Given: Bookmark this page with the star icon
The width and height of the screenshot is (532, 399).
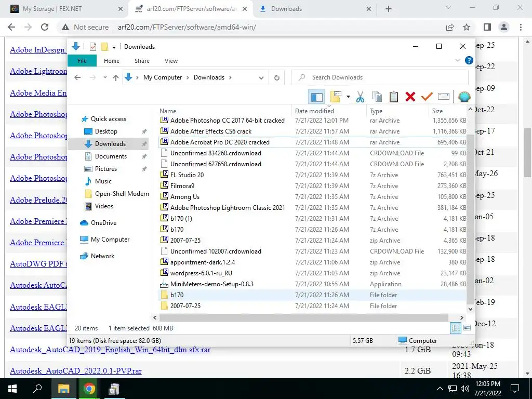Looking at the screenshot, I should (467, 27).
